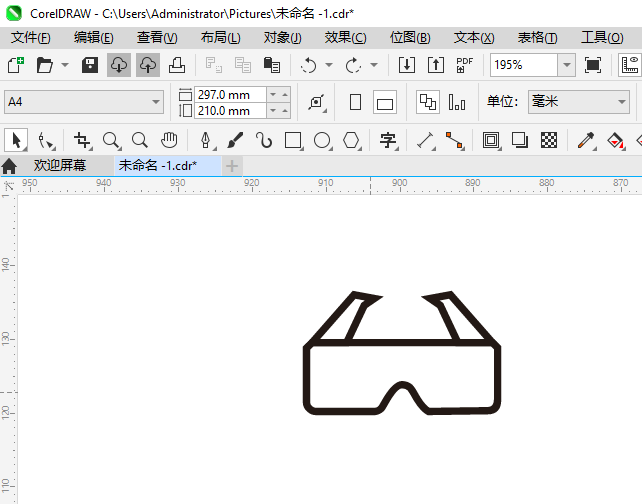Open the 文件(F) menu
This screenshot has width=642, height=504.
31,38
